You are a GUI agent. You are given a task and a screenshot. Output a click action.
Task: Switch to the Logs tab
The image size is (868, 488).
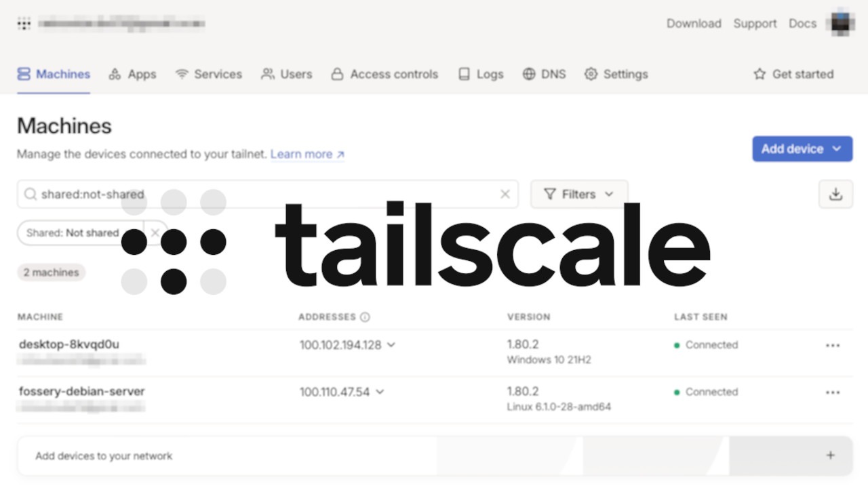(x=481, y=75)
